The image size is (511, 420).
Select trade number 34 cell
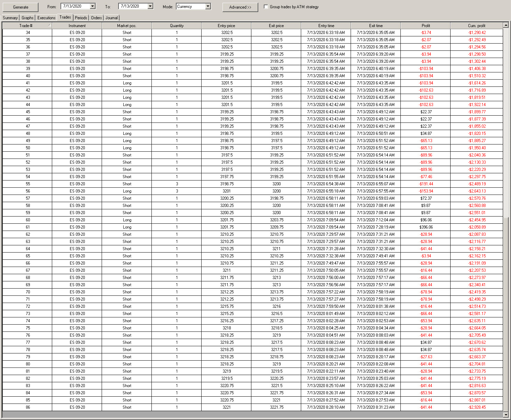(28, 33)
